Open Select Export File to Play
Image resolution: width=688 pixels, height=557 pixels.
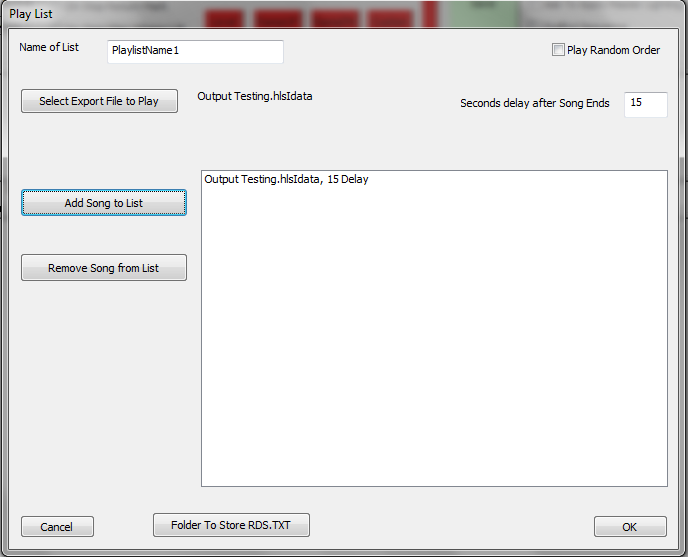(x=99, y=101)
